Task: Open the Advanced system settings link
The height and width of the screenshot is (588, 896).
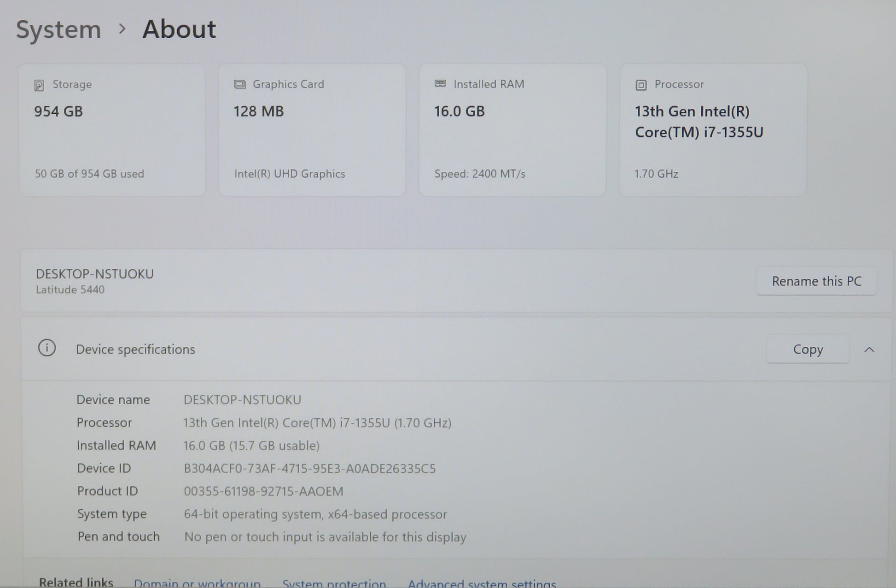Action: [482, 583]
